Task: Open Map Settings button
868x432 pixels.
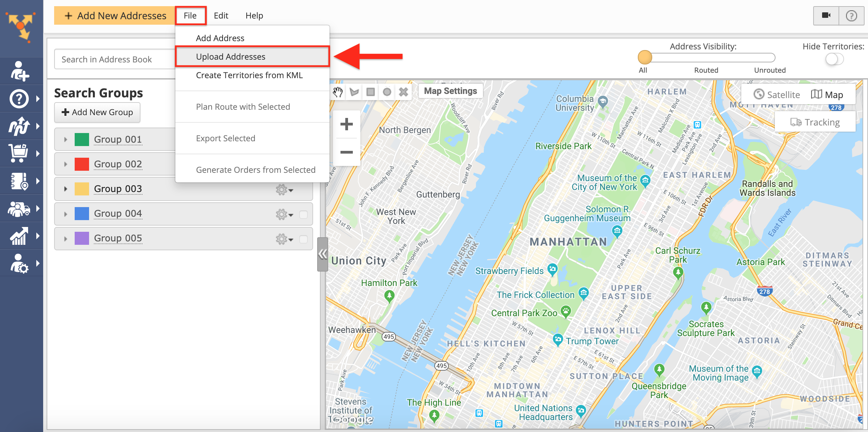Action: 450,91
